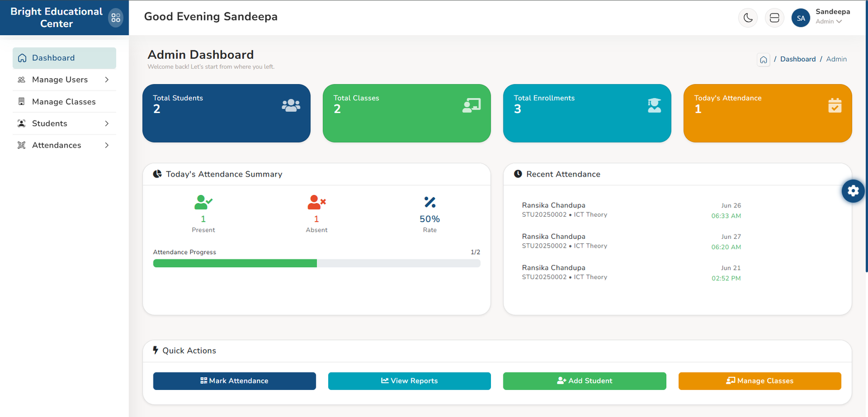Image resolution: width=868 pixels, height=417 pixels.
Task: Click the Today's Attendance calendar check icon
Action: click(835, 105)
